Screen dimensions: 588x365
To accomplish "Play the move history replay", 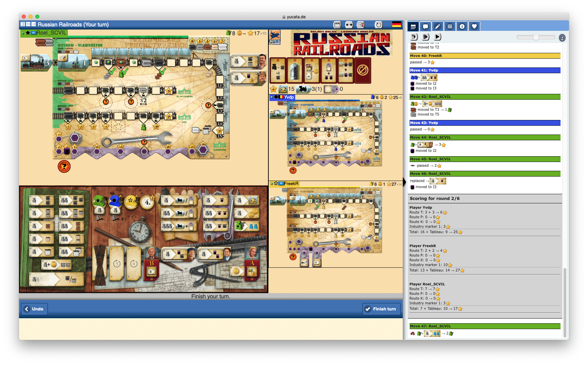I will point(437,37).
